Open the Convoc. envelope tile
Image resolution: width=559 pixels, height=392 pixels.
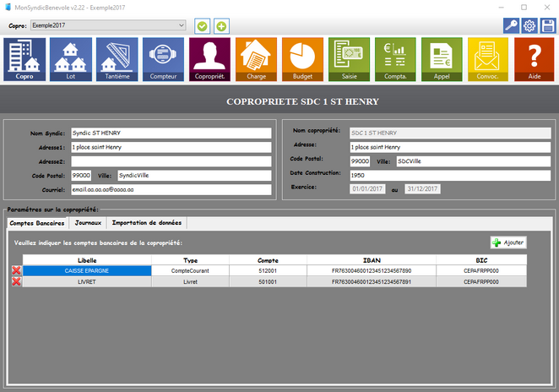488,59
